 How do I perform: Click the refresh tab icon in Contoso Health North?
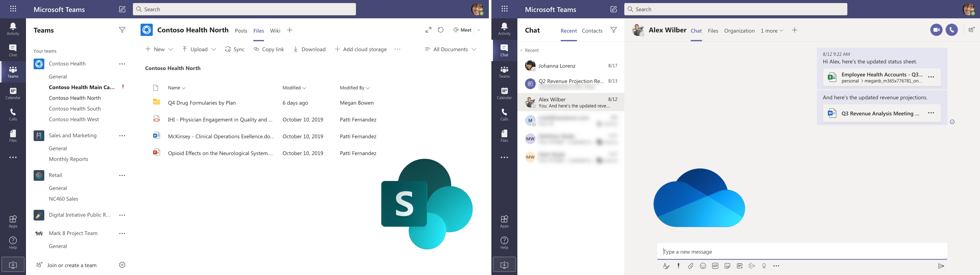(440, 30)
